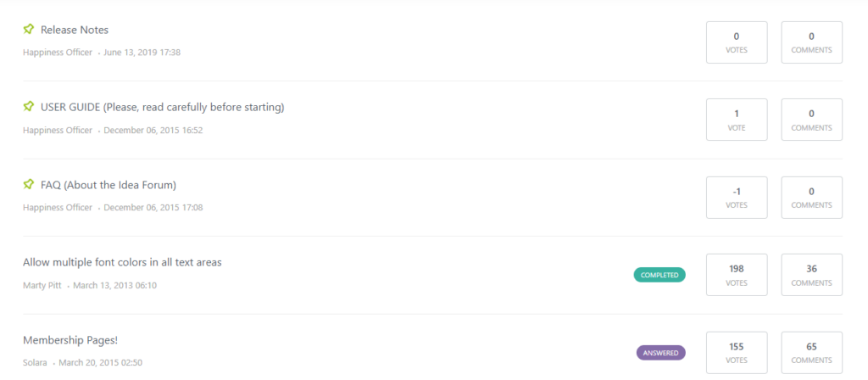
Task: Click author Marty Pitt's name
Action: pyautogui.click(x=42, y=286)
